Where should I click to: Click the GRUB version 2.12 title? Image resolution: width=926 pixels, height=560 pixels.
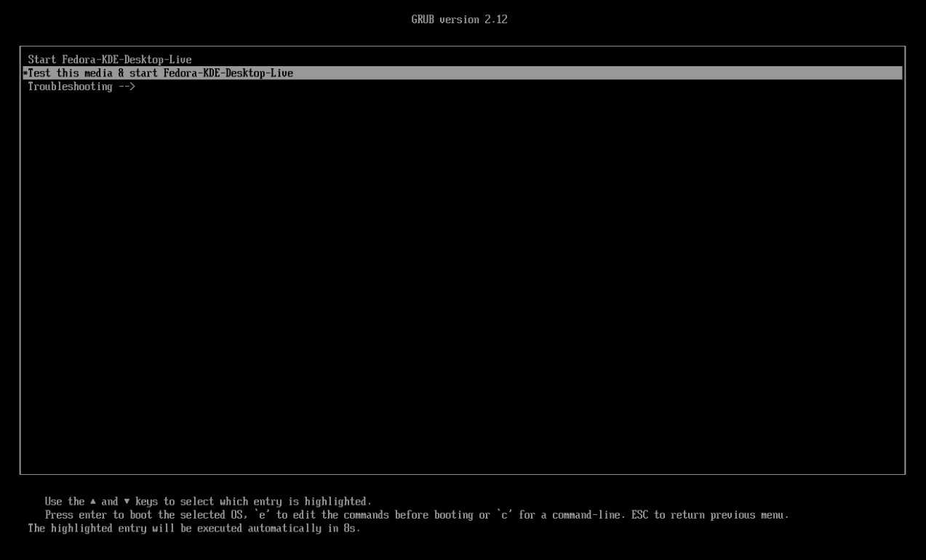[459, 19]
